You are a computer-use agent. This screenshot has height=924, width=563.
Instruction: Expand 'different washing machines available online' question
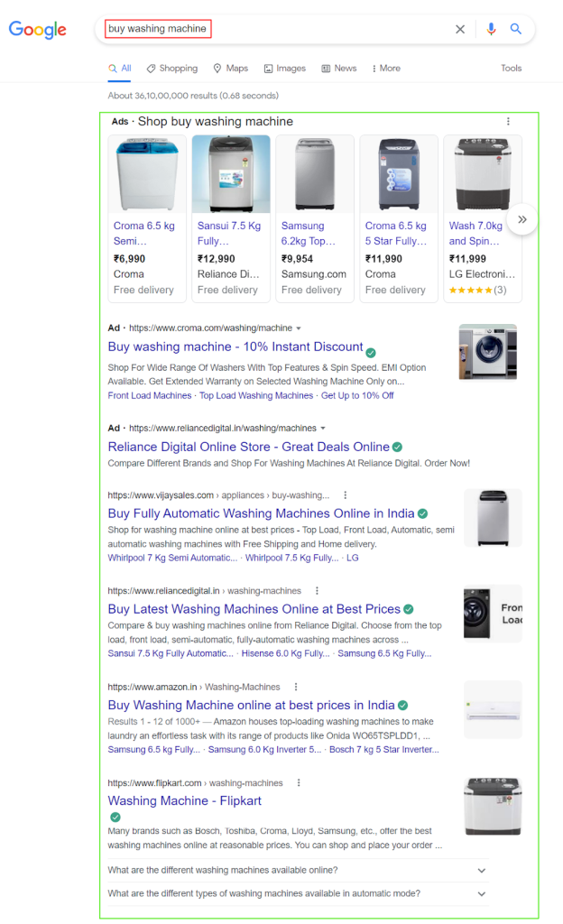pyautogui.click(x=298, y=871)
